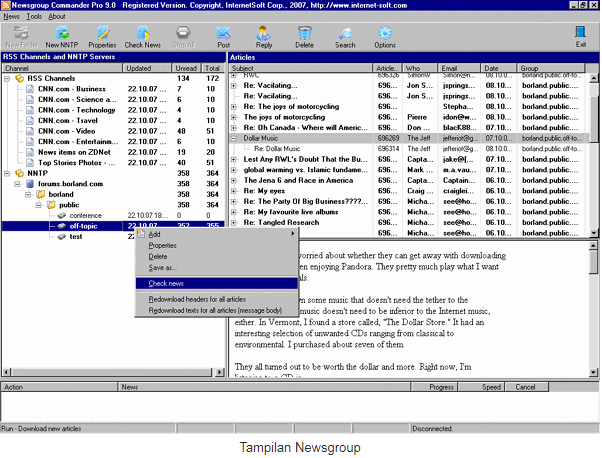Open the About menu
602x458 pixels.
[x=57, y=17]
